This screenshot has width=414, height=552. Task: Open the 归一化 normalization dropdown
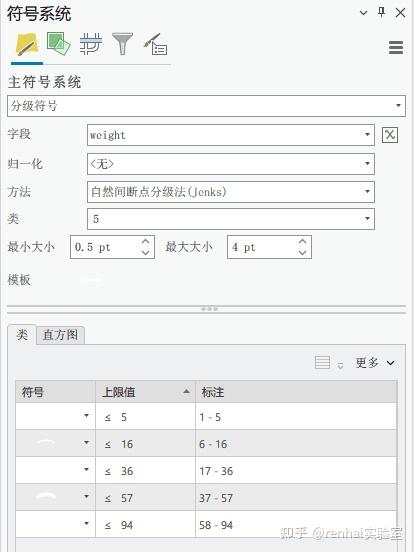click(231, 164)
